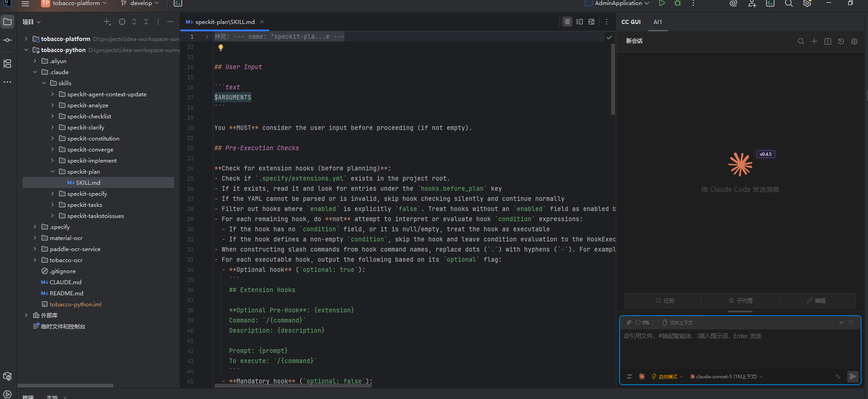Expand all project tree nodes
868x399 pixels.
[x=134, y=22]
